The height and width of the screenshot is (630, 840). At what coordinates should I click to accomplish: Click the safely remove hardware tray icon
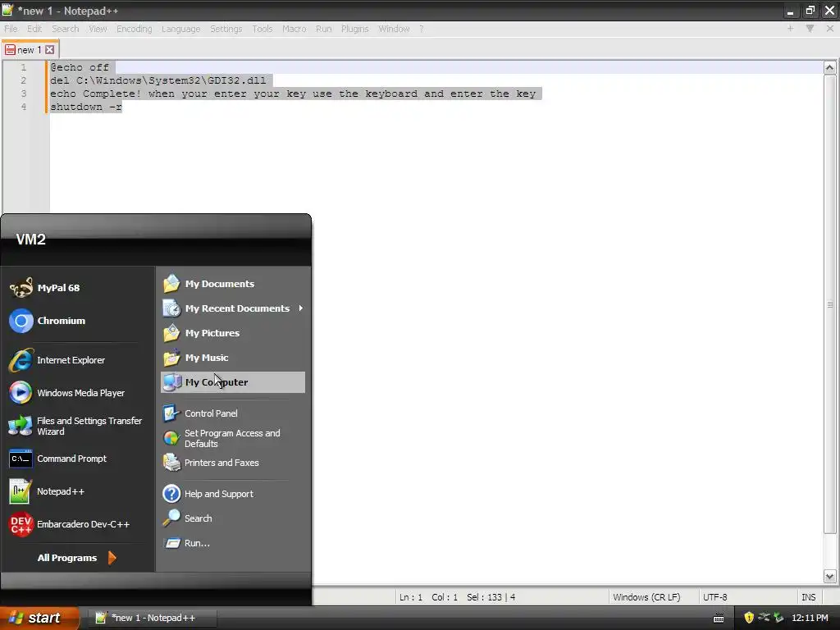click(x=778, y=618)
